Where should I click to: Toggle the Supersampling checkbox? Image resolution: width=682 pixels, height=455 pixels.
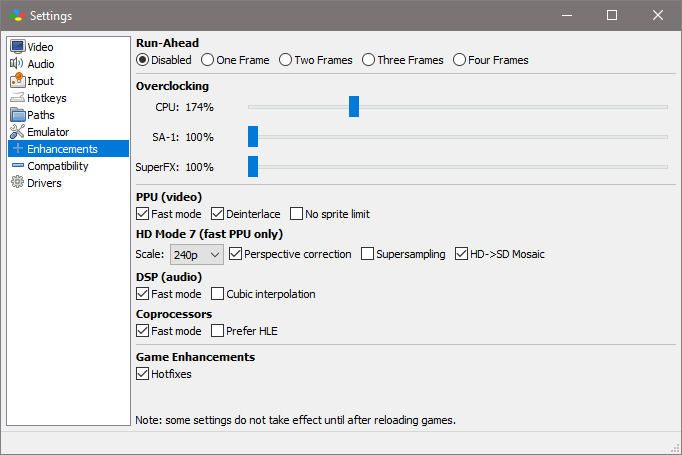click(x=367, y=254)
